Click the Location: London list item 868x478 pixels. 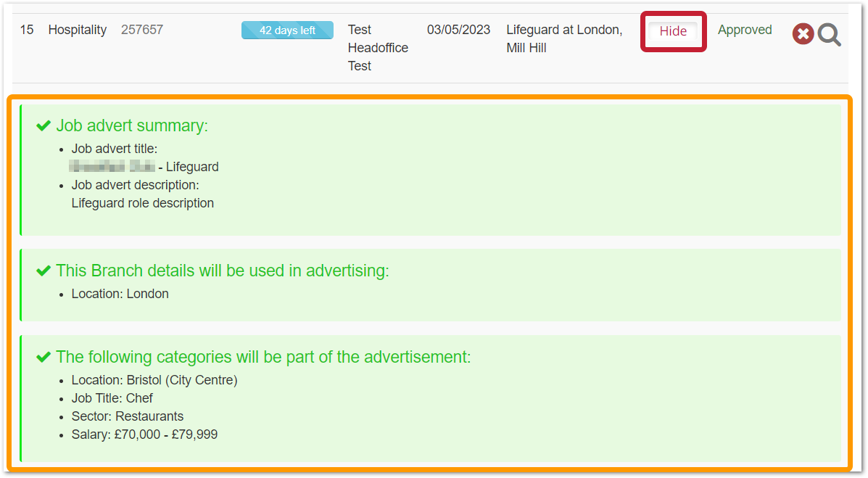pyautogui.click(x=120, y=294)
